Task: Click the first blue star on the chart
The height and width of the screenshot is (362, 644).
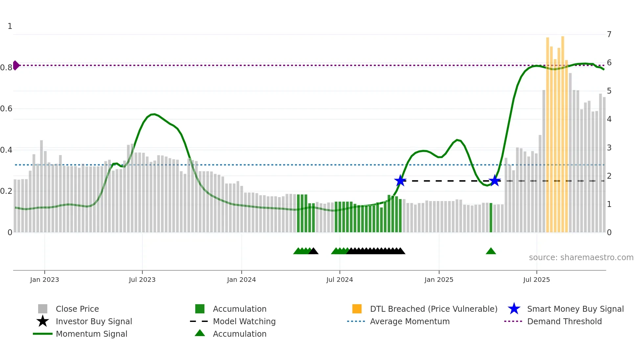Action: (400, 181)
